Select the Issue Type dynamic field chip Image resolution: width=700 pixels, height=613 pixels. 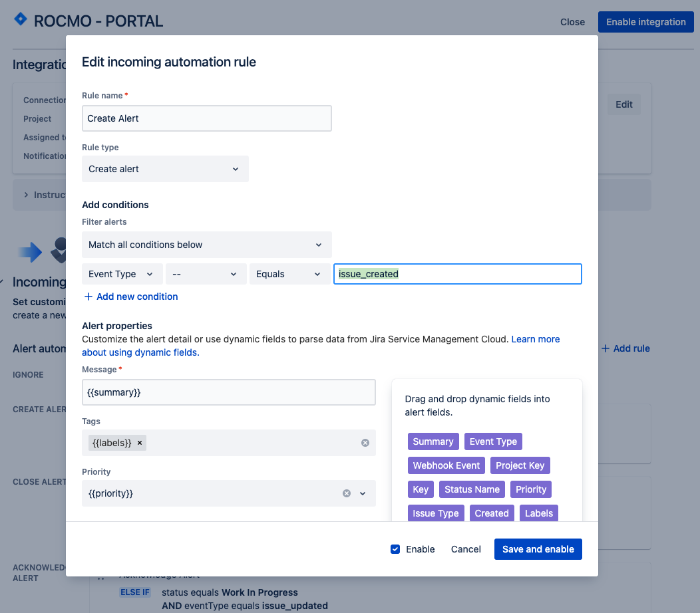436,513
